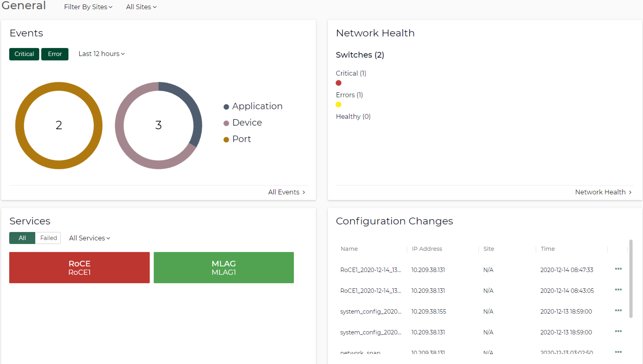643x364 pixels.
Task: Click the red Critical status dot under Switches
Action: pyautogui.click(x=338, y=83)
